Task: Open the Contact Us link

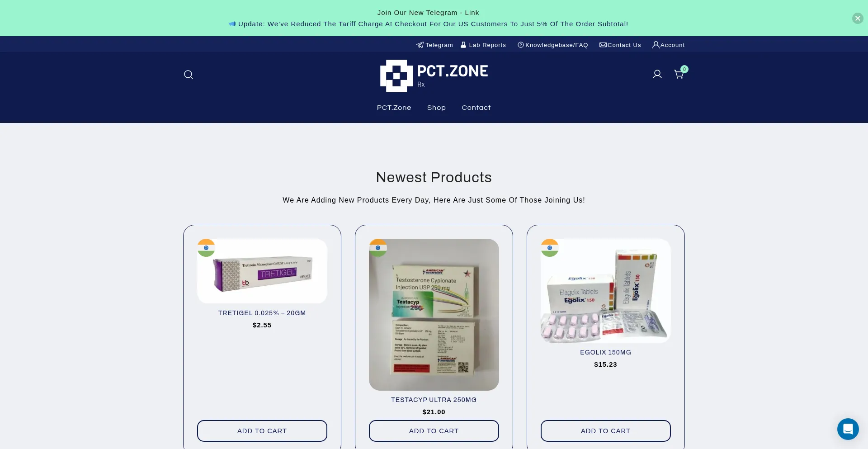Action: (x=620, y=45)
